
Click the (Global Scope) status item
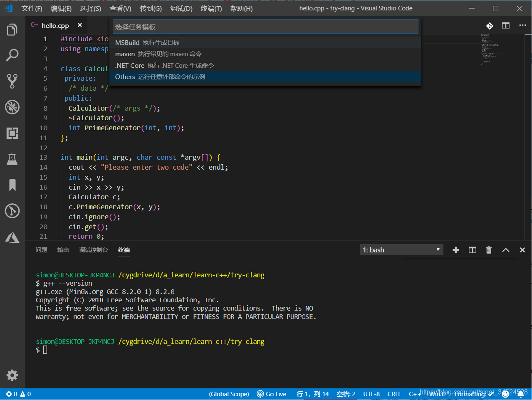[229, 394]
